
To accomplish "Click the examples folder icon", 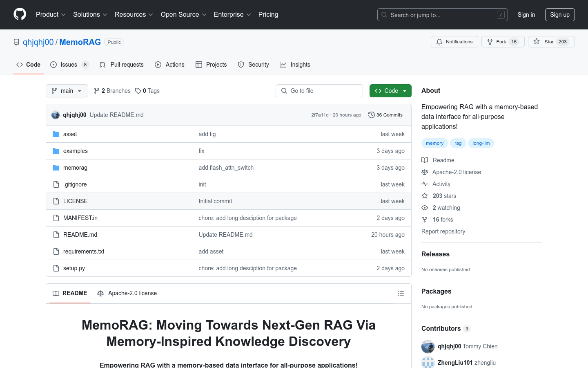I will 56,151.
